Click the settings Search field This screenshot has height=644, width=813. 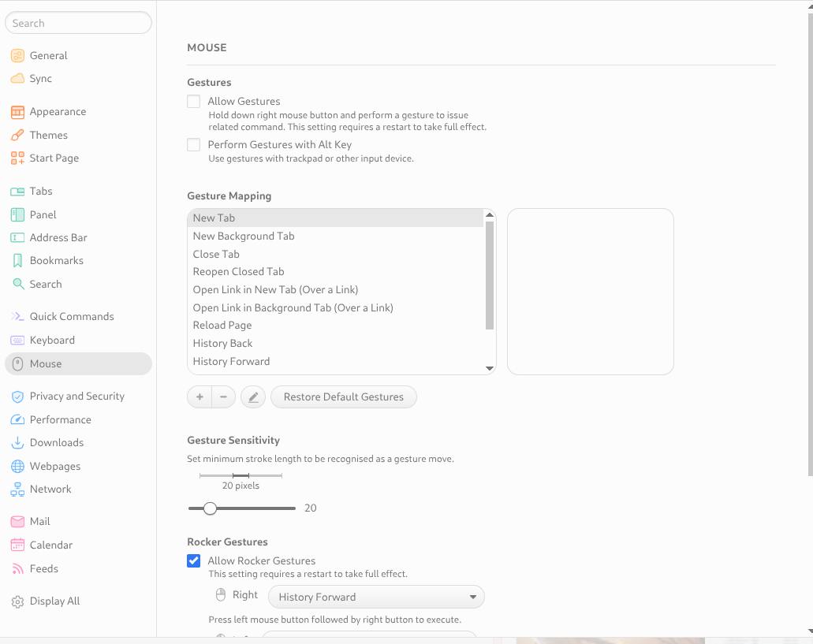[78, 23]
